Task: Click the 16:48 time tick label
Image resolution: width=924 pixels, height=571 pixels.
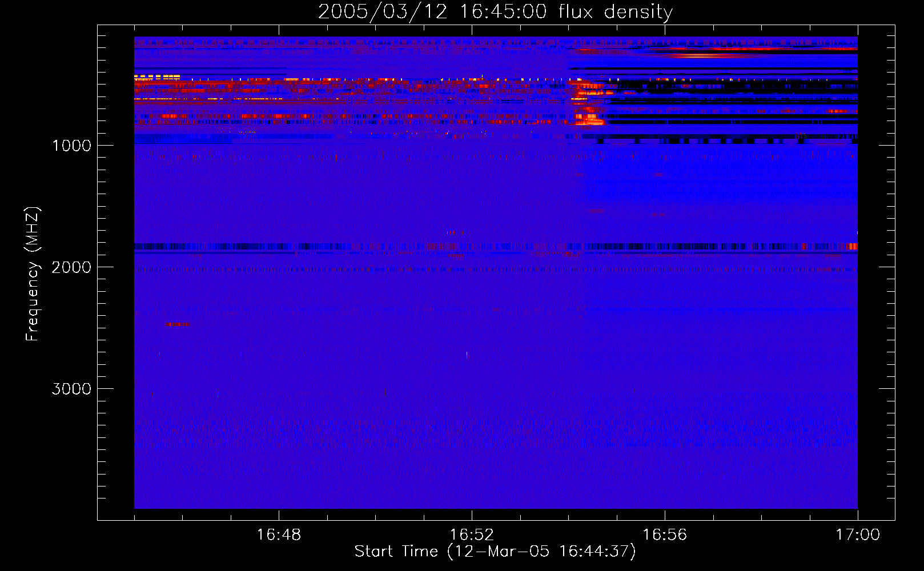Action: pyautogui.click(x=279, y=535)
